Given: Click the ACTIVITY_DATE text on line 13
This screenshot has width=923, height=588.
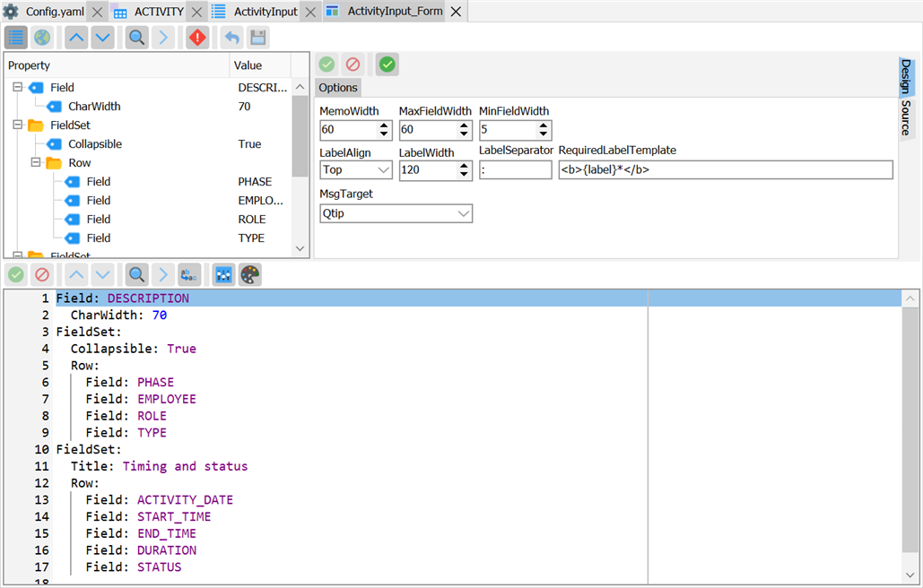Looking at the screenshot, I should tap(185, 500).
